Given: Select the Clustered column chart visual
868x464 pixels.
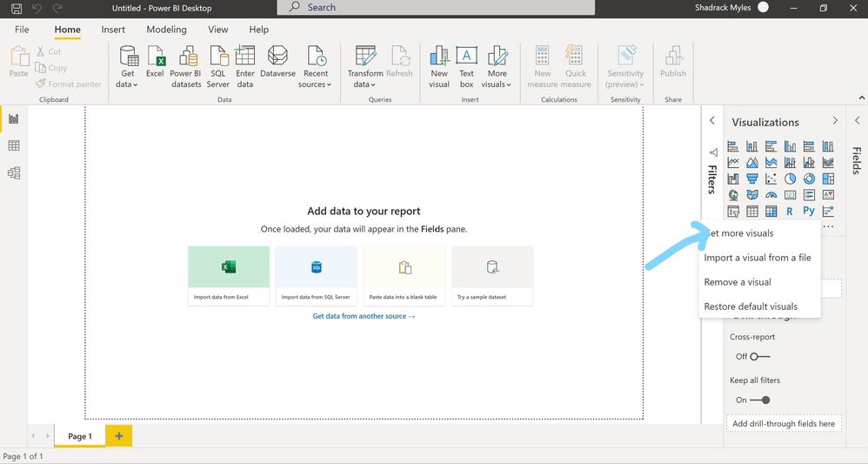Looking at the screenshot, I should [x=790, y=146].
